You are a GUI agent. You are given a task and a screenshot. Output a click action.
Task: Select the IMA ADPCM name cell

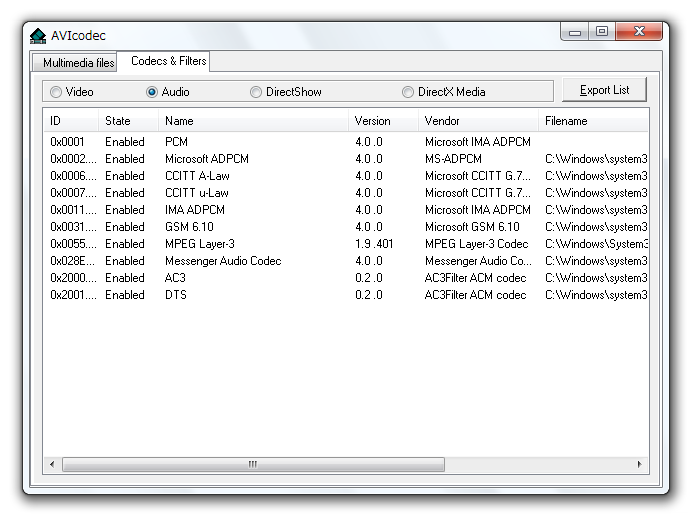click(195, 210)
